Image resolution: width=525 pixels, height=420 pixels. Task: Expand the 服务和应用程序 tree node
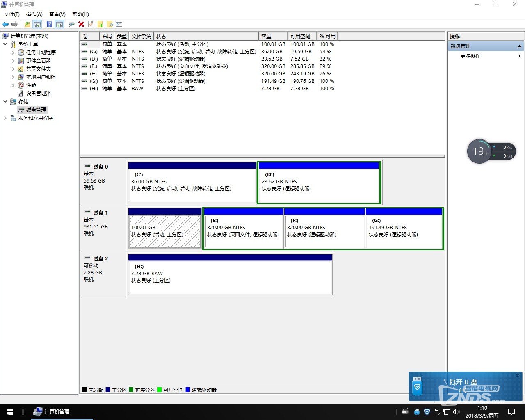click(x=5, y=118)
